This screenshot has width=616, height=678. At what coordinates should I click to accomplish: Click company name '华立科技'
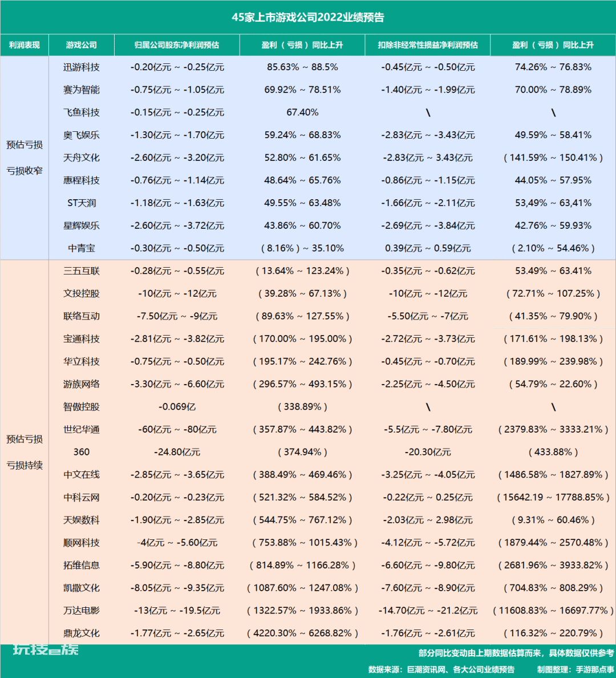click(x=81, y=361)
